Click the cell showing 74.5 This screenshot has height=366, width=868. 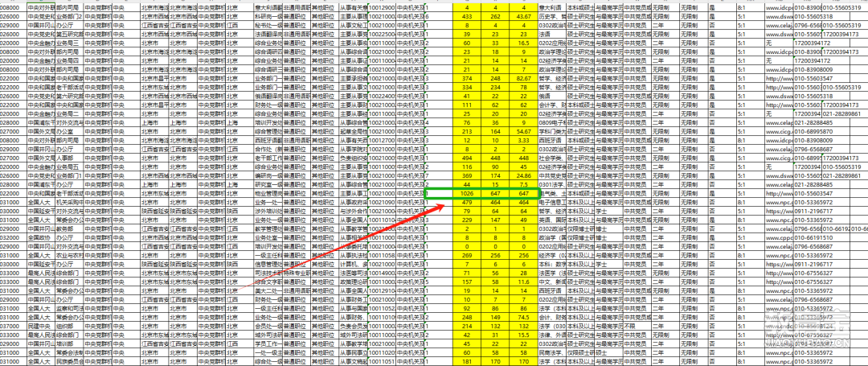[523, 317]
